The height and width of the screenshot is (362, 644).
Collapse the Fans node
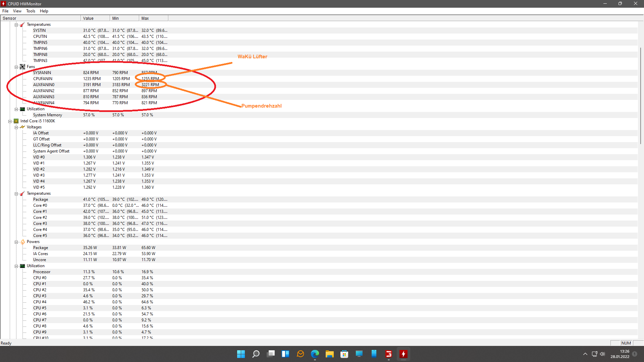coord(16,67)
